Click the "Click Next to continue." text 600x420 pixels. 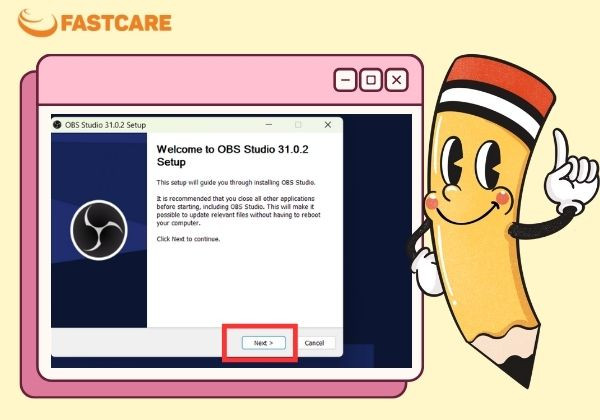click(188, 239)
